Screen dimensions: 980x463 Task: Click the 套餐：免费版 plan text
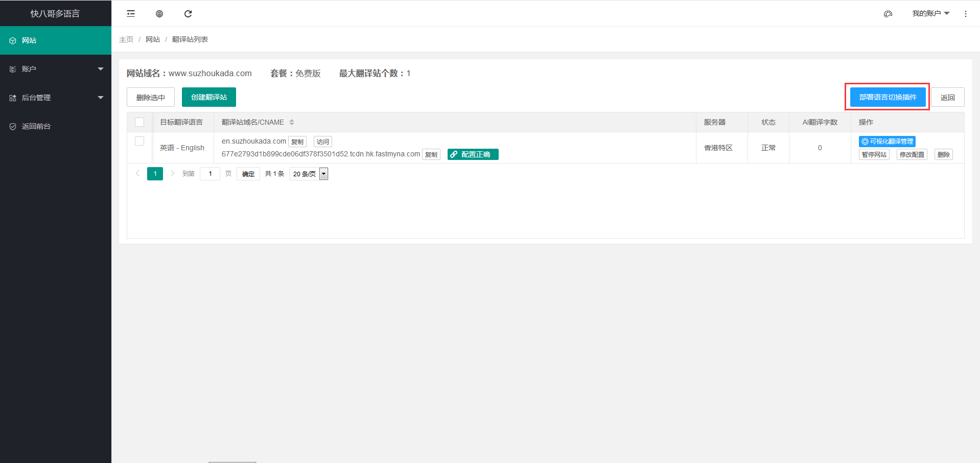[295, 73]
